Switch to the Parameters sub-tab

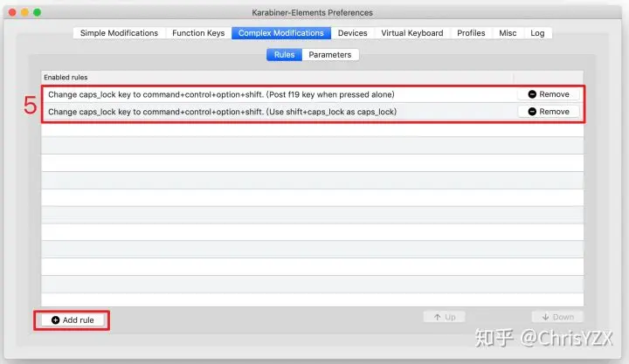coord(329,54)
